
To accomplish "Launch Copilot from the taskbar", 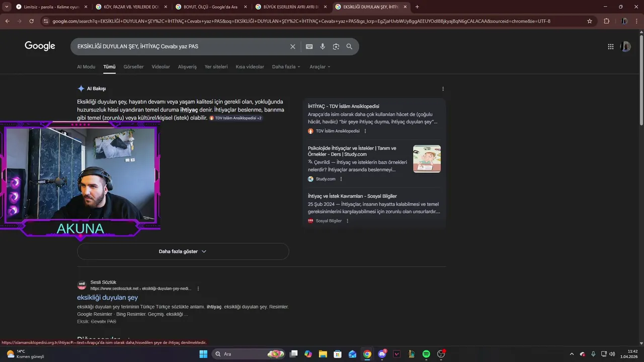I will [x=308, y=354].
